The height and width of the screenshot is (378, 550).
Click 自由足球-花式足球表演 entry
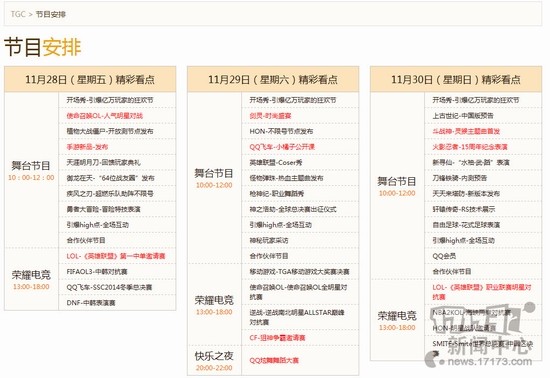[466, 225]
